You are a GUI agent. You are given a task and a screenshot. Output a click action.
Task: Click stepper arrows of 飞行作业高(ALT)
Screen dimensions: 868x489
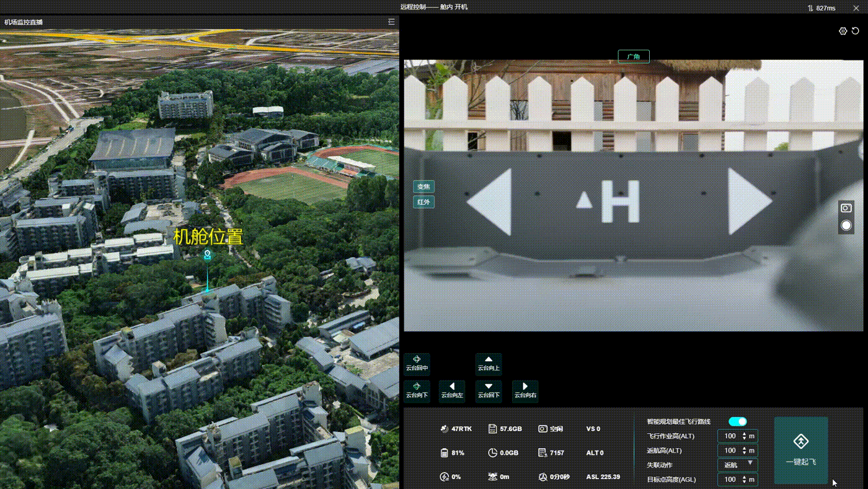click(x=744, y=436)
